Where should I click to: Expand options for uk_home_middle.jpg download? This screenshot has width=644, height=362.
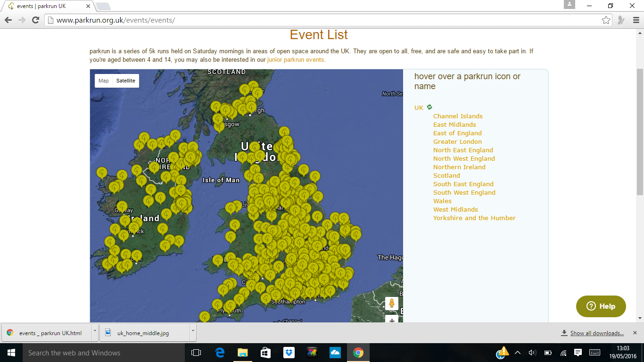pos(193,333)
